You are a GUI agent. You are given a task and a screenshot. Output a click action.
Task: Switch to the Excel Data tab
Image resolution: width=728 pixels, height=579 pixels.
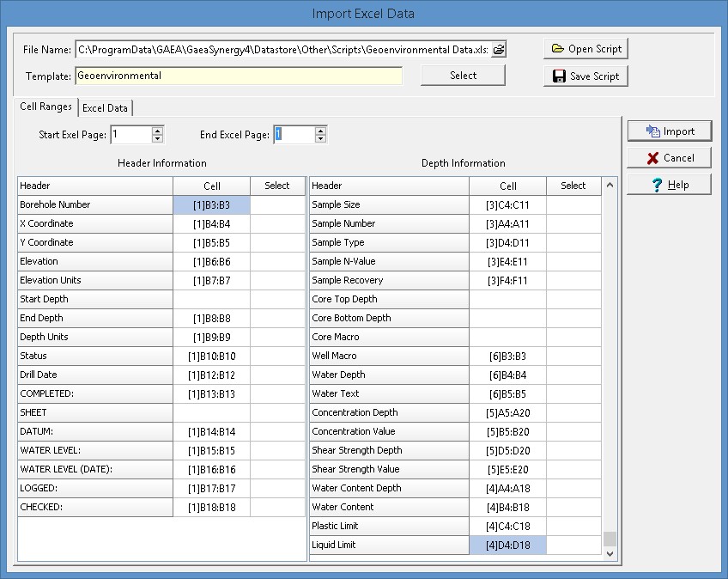point(105,108)
